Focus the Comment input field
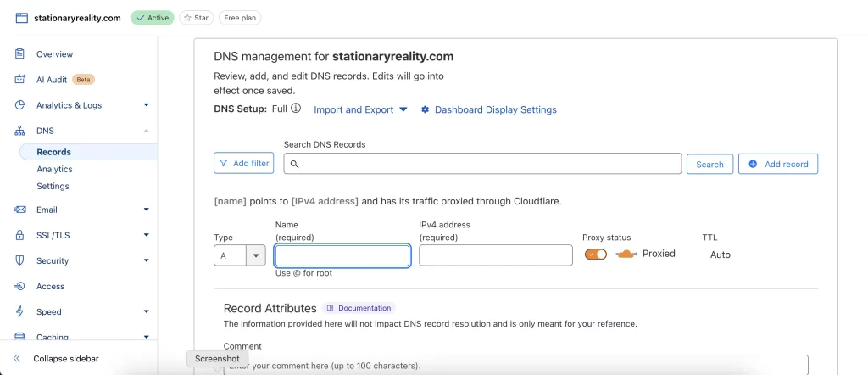868x375 pixels. [515, 365]
